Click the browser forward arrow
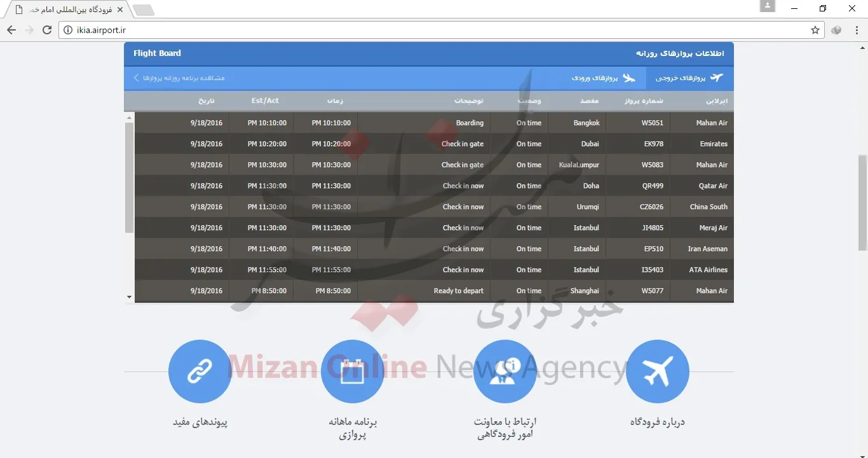 click(29, 30)
